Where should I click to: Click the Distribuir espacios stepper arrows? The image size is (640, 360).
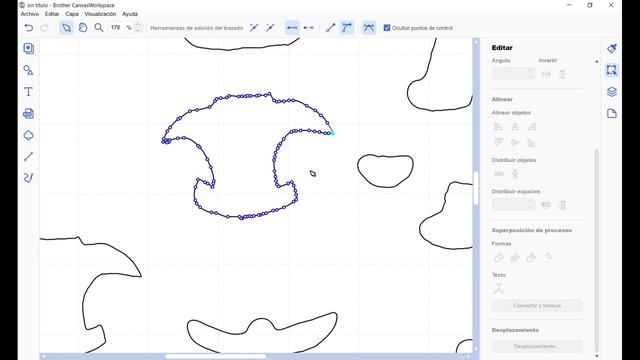click(x=530, y=204)
